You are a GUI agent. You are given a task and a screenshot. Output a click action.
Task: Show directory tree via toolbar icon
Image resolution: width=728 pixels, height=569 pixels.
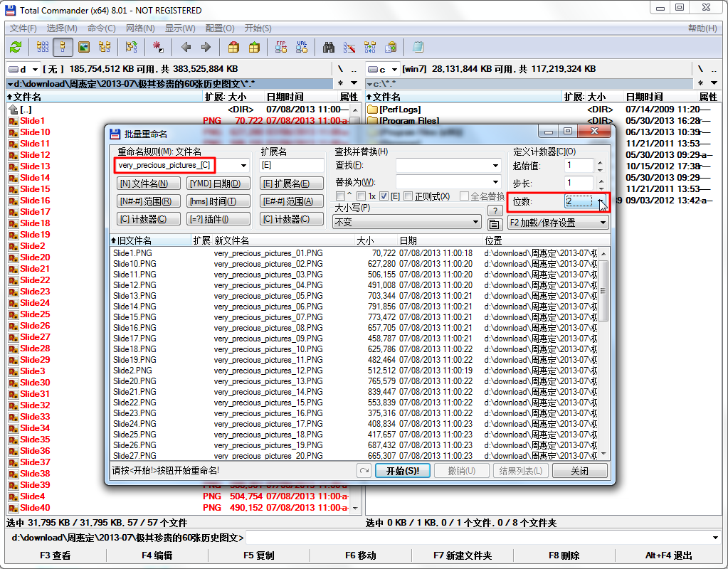click(x=105, y=47)
